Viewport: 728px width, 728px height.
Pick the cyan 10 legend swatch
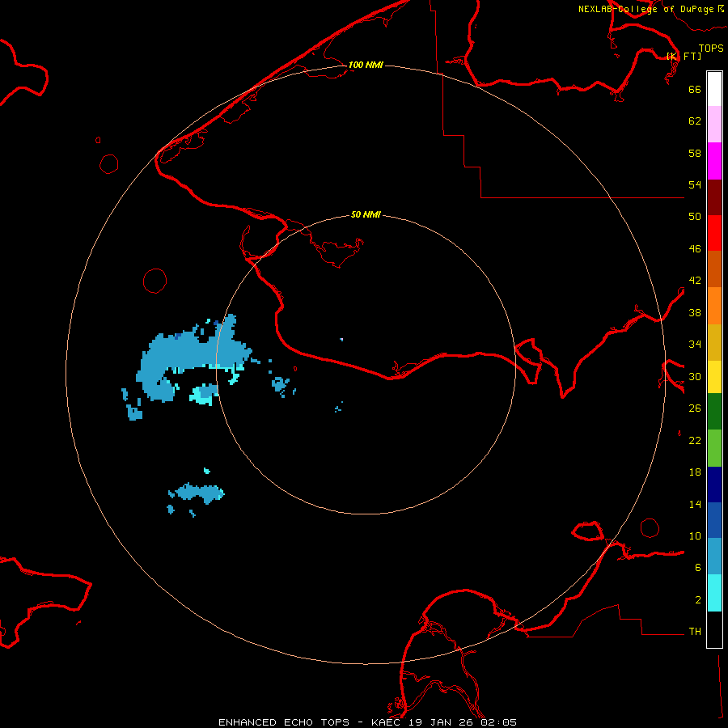714,593
